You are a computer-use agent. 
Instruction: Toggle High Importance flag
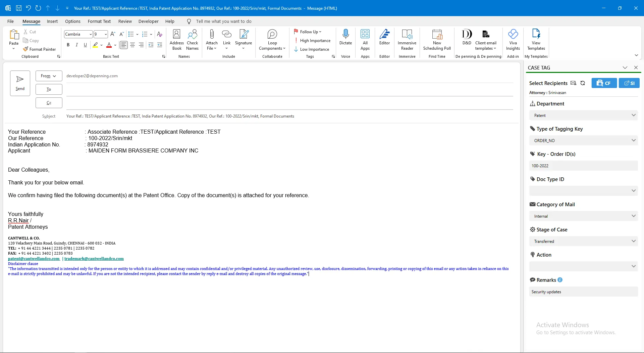pyautogui.click(x=312, y=41)
